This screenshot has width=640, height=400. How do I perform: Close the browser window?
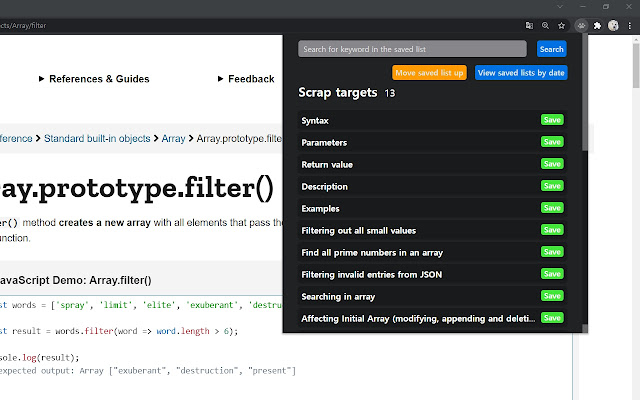click(629, 7)
